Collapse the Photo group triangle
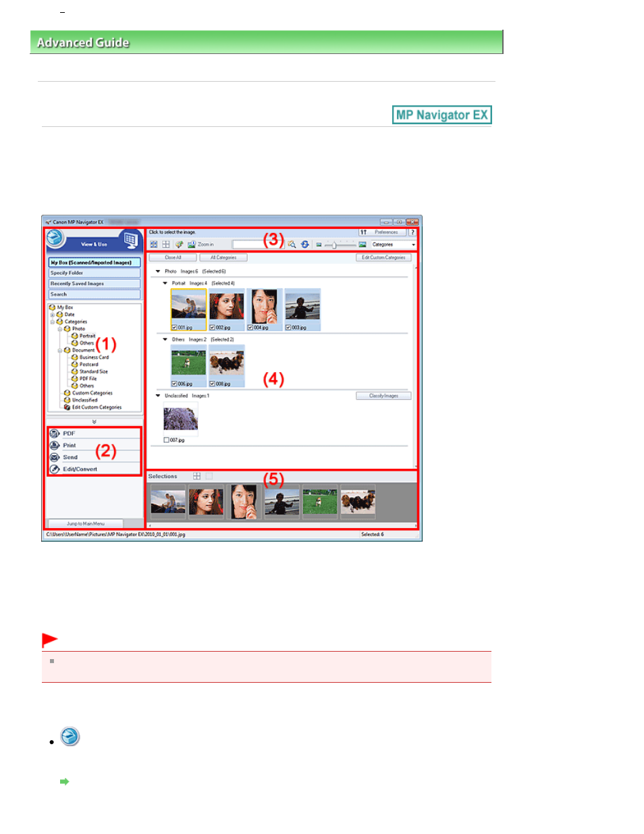Viewport: 644px width, 834px height. point(158,271)
